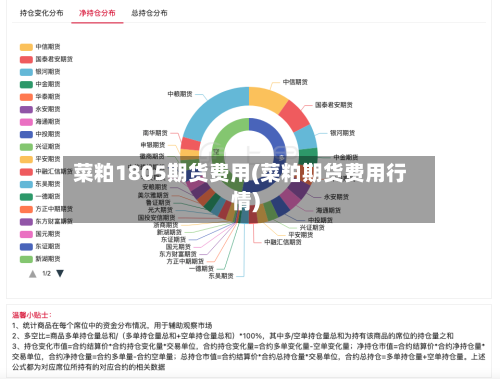
Task: Toggle 永安期货 legend entry
Action: click(40, 109)
